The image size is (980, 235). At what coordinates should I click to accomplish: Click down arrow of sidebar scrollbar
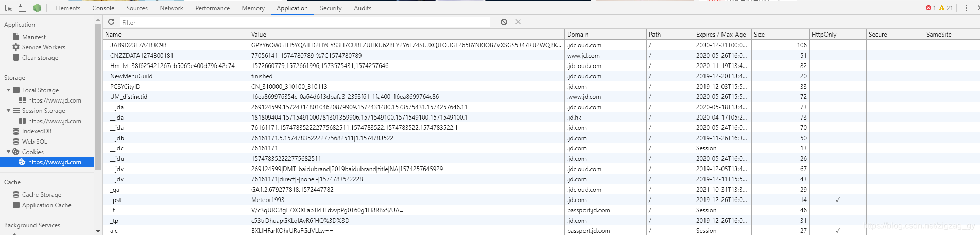98,231
